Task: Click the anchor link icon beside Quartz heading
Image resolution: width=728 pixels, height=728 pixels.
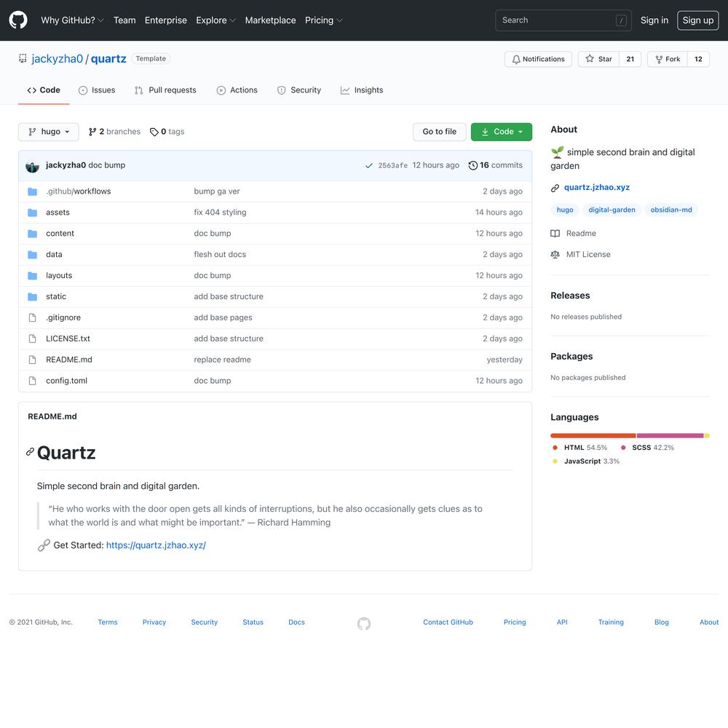Action: 30,452
